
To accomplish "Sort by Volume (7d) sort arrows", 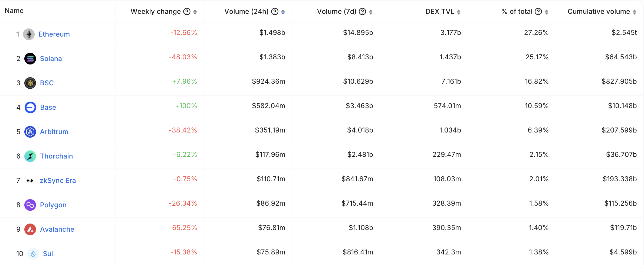I will (371, 12).
